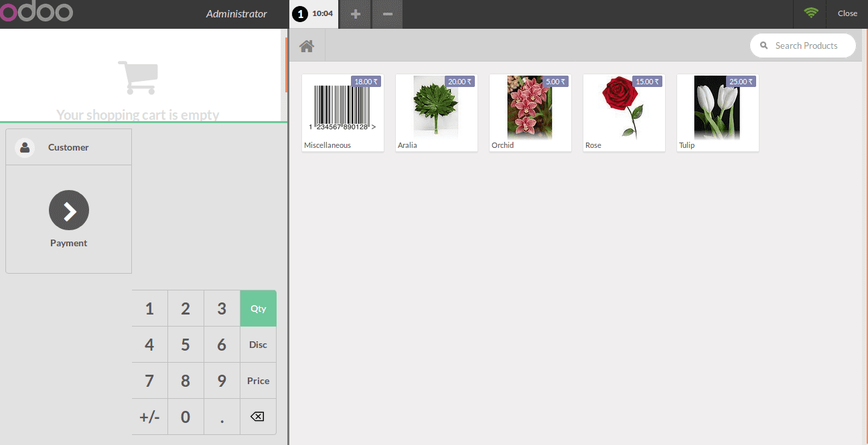Tap numpad key 5

point(186,345)
